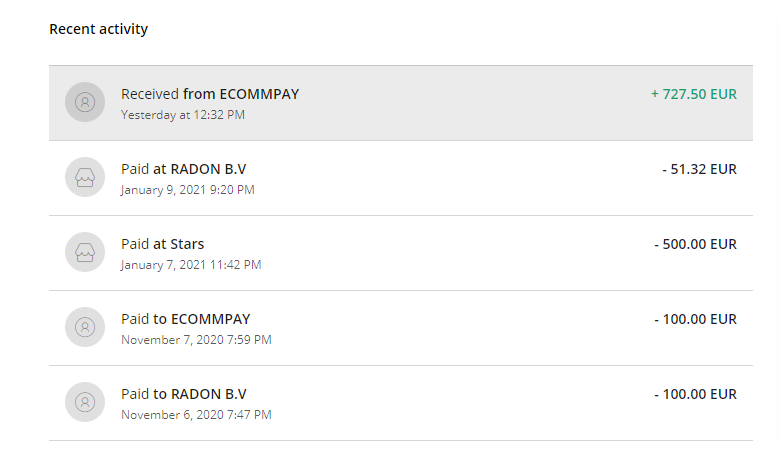Click the Recent activity heading
This screenshot has height=468, width=778.
click(x=99, y=29)
